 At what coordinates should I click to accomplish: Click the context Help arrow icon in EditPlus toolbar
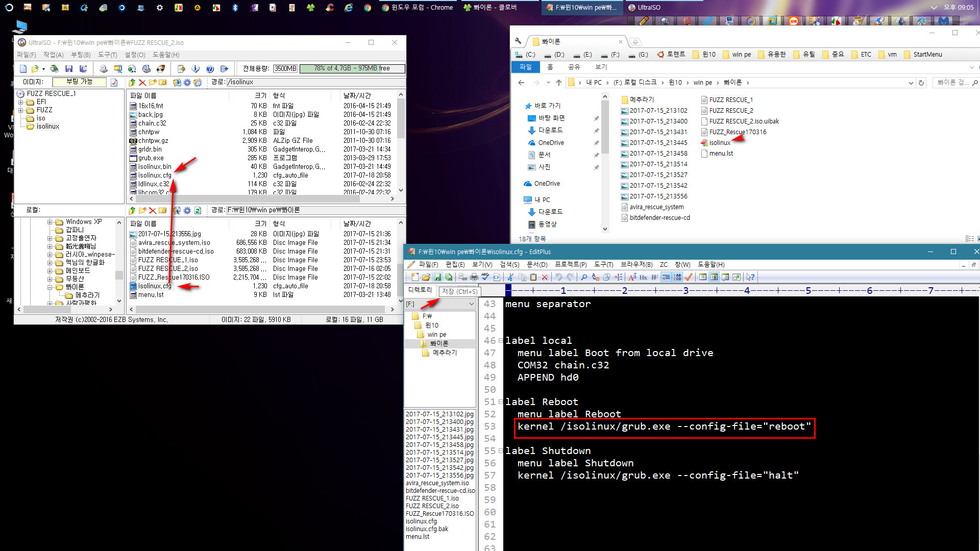click(750, 277)
